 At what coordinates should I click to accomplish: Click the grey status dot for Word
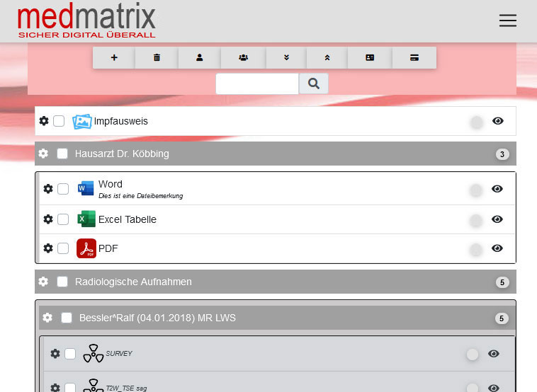coord(476,189)
